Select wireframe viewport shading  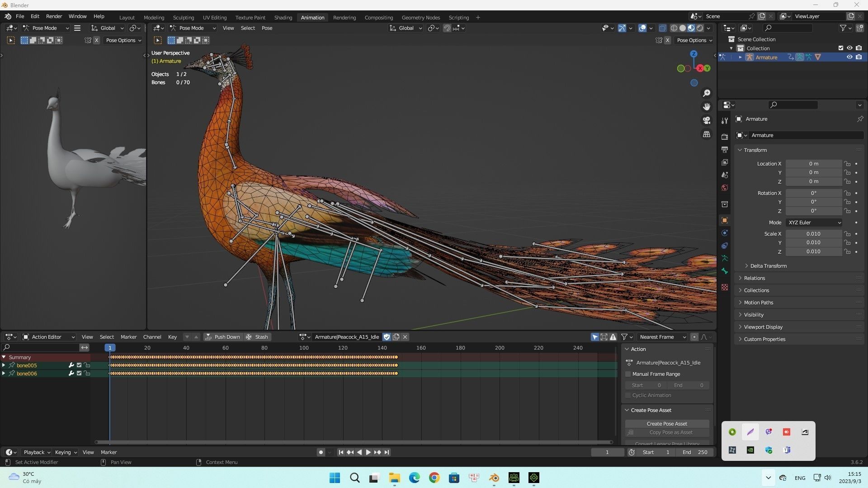(674, 28)
